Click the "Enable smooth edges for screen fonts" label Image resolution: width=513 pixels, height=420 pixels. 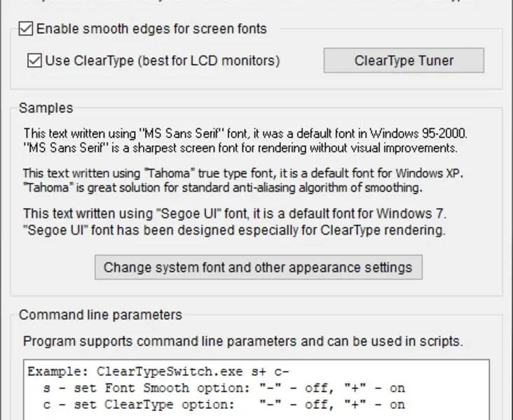pyautogui.click(x=151, y=29)
